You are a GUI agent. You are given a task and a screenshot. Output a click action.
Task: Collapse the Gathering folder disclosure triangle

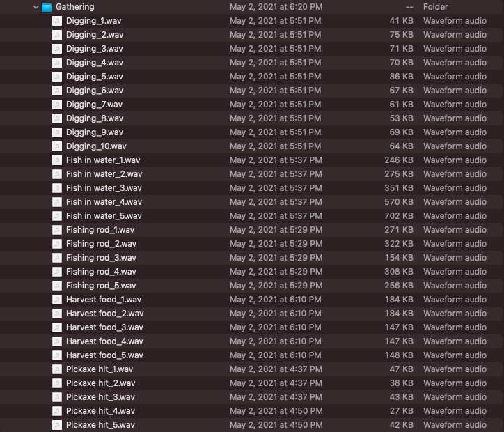click(36, 7)
